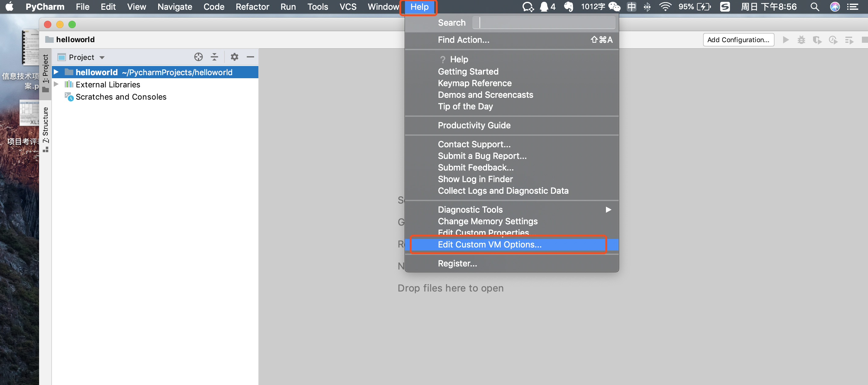Select Getting Started from Help menu
Viewport: 868px width, 385px height.
click(468, 71)
